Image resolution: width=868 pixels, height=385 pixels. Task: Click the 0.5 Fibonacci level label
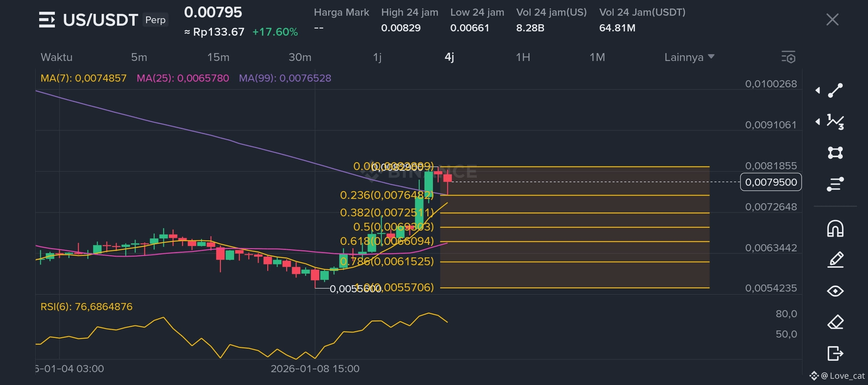click(393, 227)
